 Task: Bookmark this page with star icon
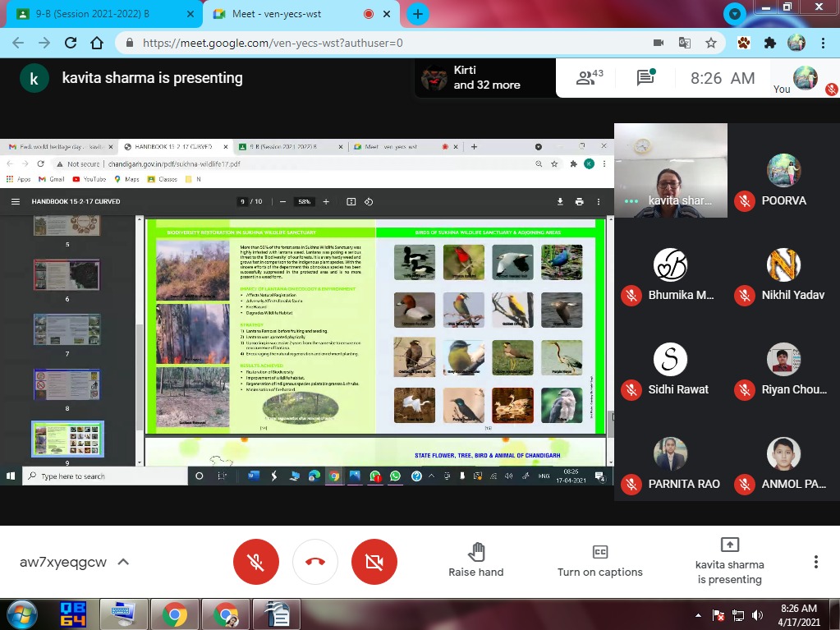(x=711, y=43)
